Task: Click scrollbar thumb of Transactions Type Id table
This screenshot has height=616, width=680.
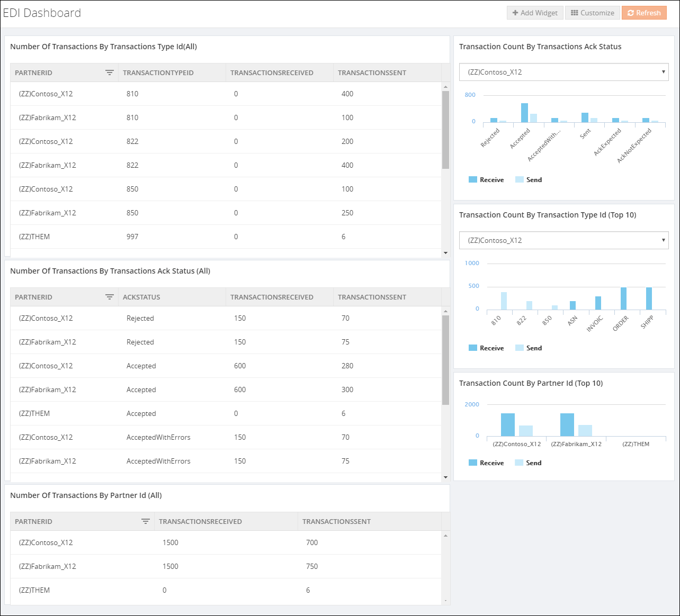Action: tap(445, 130)
